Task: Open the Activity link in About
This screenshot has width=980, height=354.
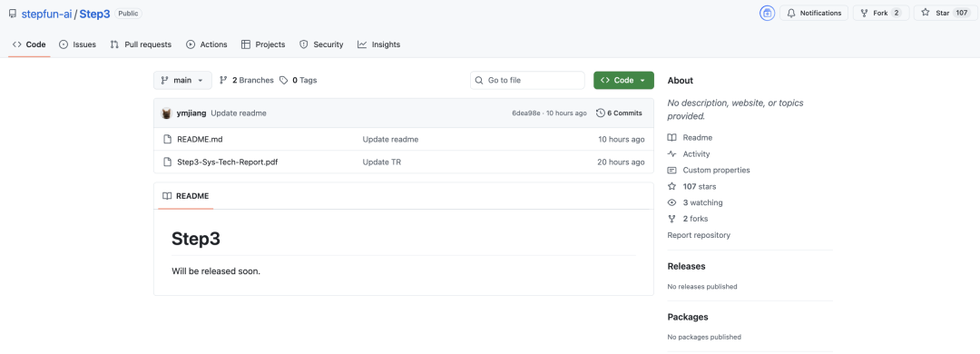Action: [x=696, y=154]
